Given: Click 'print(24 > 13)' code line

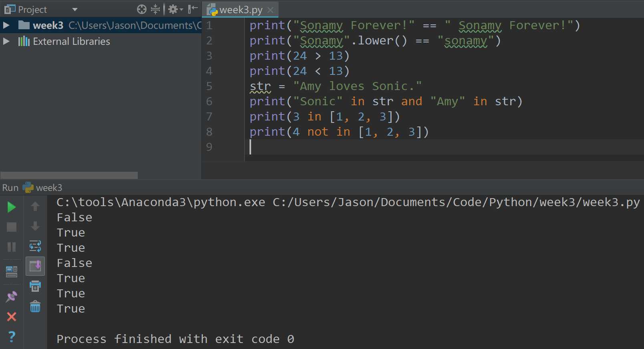Looking at the screenshot, I should (300, 56).
